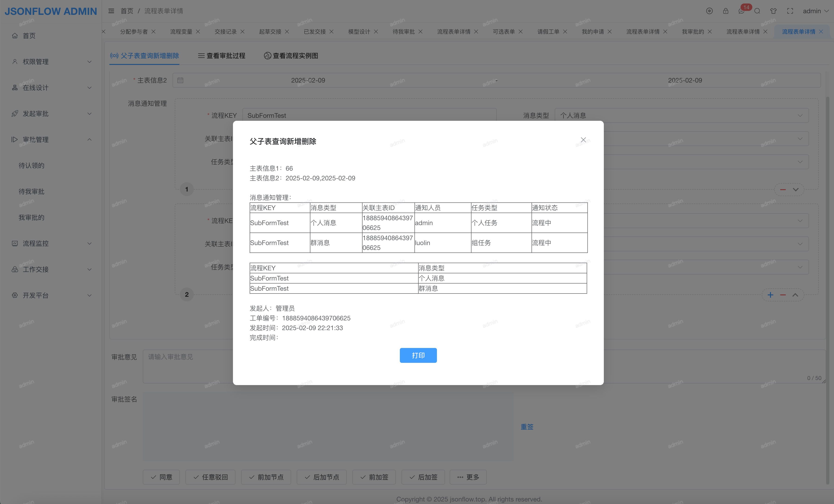Click the red minus icon for item 1
The width and height of the screenshot is (834, 504).
[783, 190]
